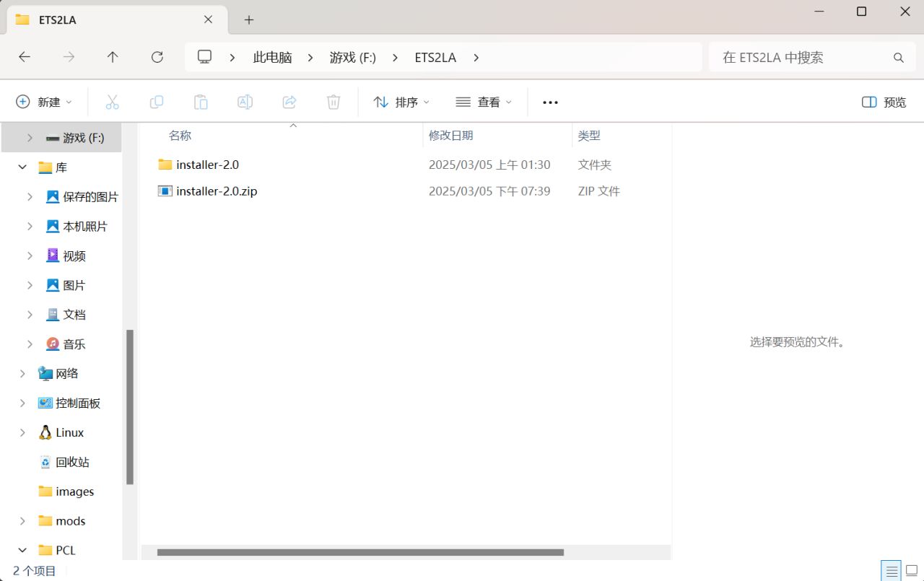Image resolution: width=924 pixels, height=581 pixels.
Task: Click 游戏 (F:) in the address bar
Action: (x=353, y=58)
